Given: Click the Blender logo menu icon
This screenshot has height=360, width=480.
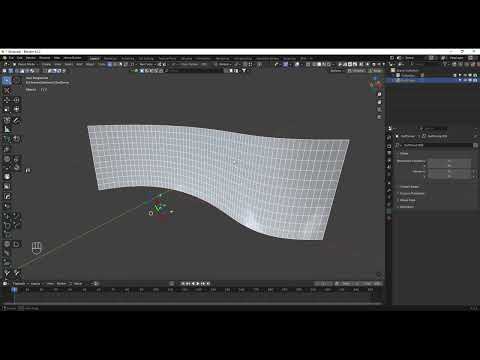Looking at the screenshot, I should click(4, 58).
